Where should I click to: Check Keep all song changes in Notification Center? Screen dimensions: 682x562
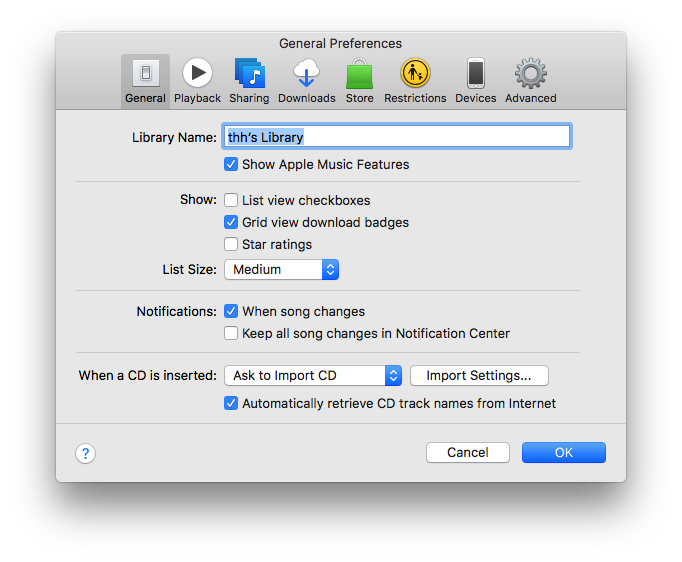click(231, 333)
